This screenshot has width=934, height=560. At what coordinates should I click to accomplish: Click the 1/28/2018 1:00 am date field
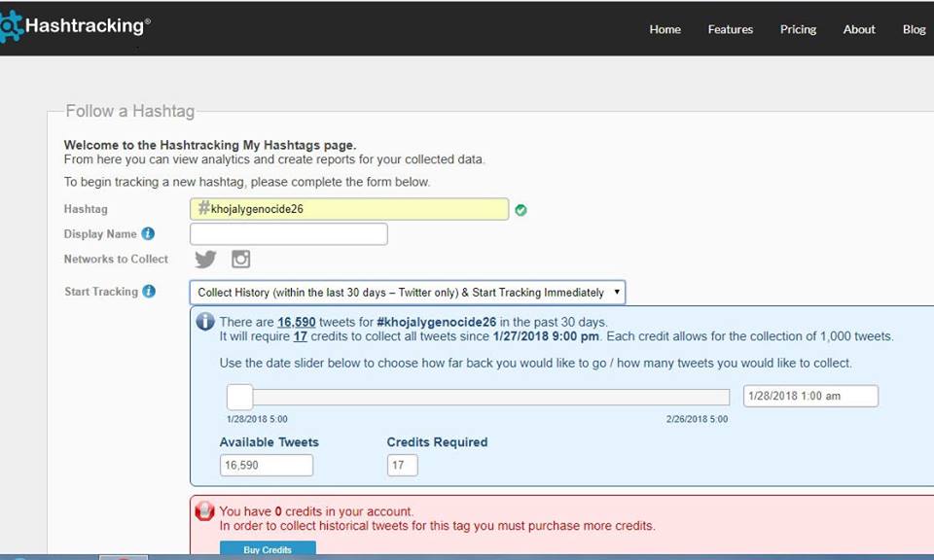(810, 396)
